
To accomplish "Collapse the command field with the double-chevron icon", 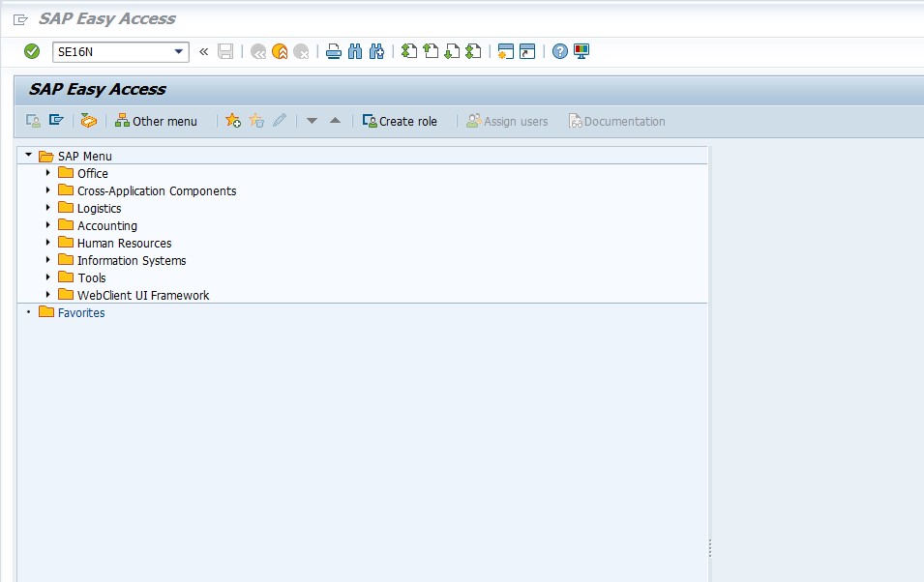I will click(203, 52).
